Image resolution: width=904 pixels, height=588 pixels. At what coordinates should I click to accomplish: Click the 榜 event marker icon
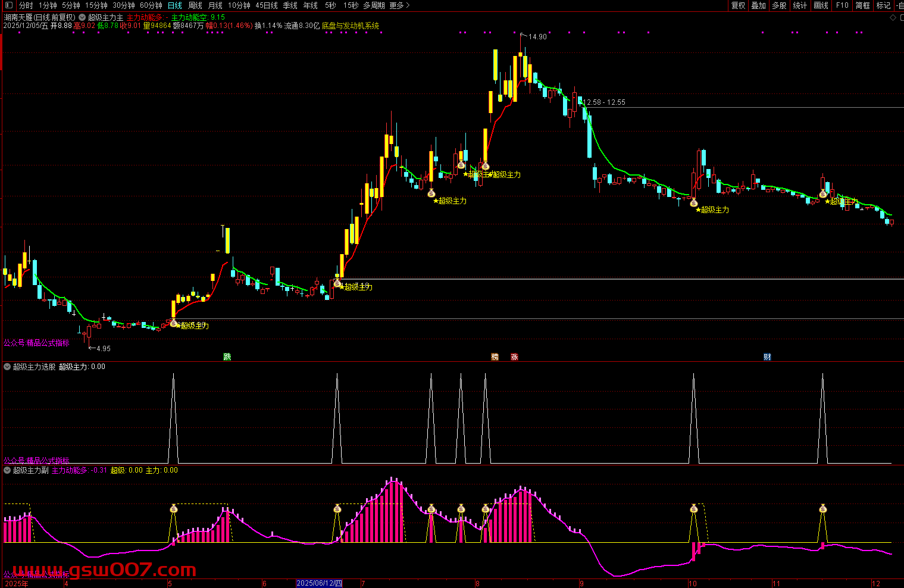(x=495, y=357)
